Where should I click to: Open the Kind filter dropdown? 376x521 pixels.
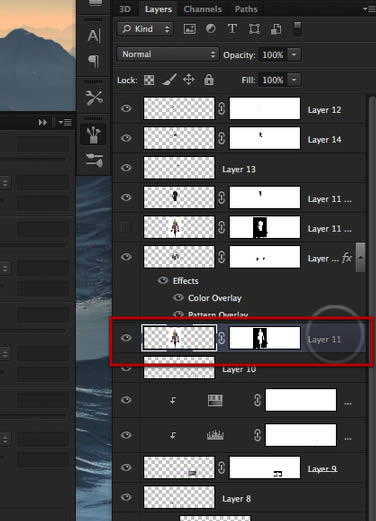[145, 29]
